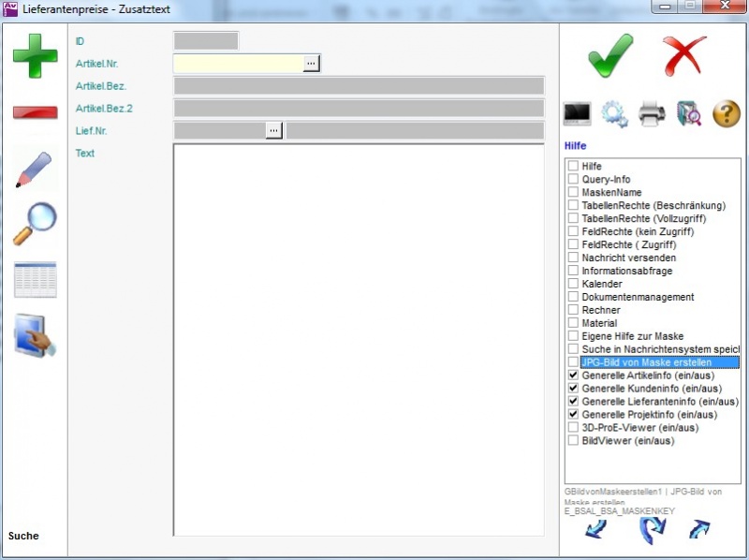The image size is (749, 560).
Task: Click the yellow question mark help icon
Action: 727,114
